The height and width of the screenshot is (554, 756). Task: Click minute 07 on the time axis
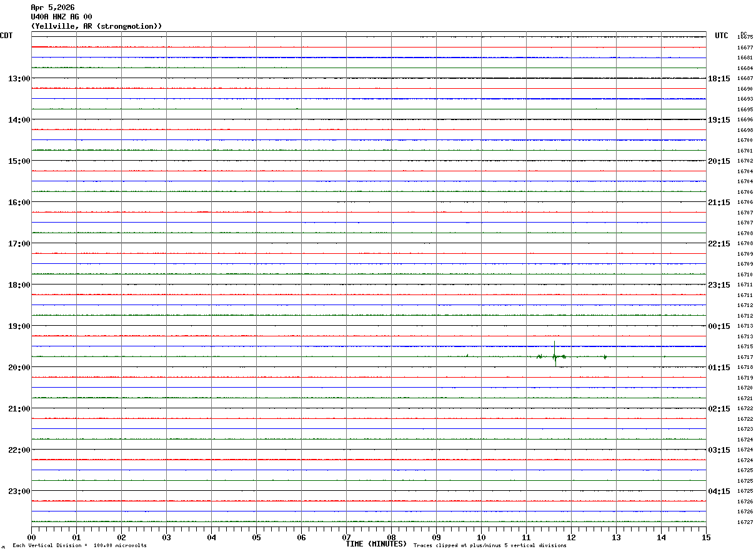pos(346,537)
